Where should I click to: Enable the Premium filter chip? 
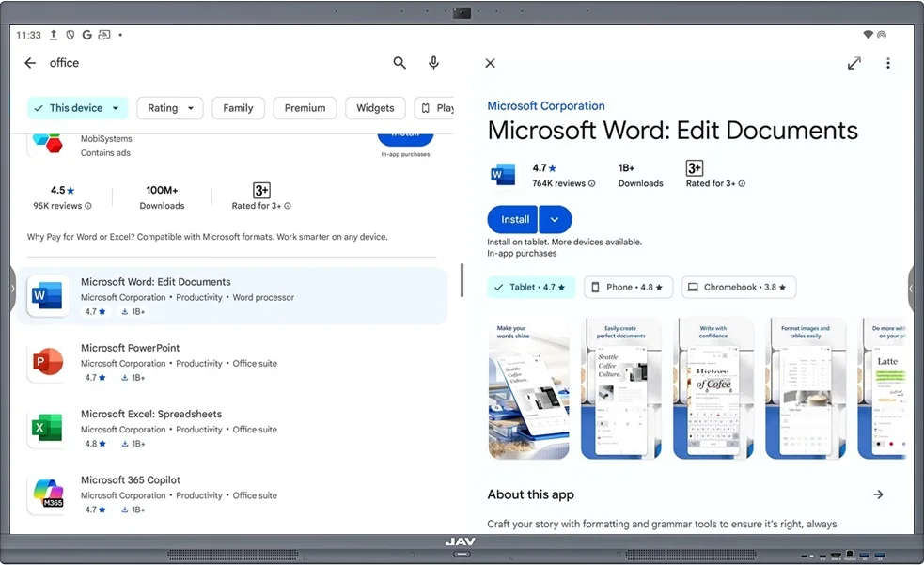click(305, 107)
